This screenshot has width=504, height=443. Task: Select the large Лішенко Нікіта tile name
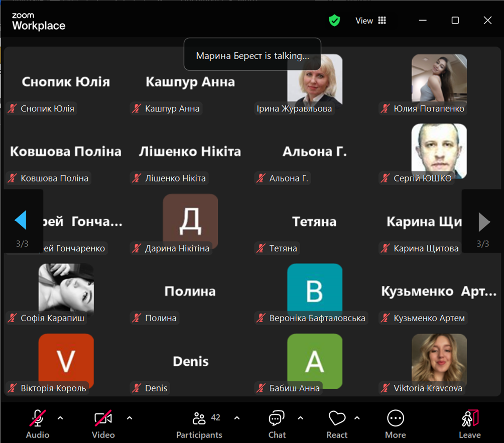point(190,152)
